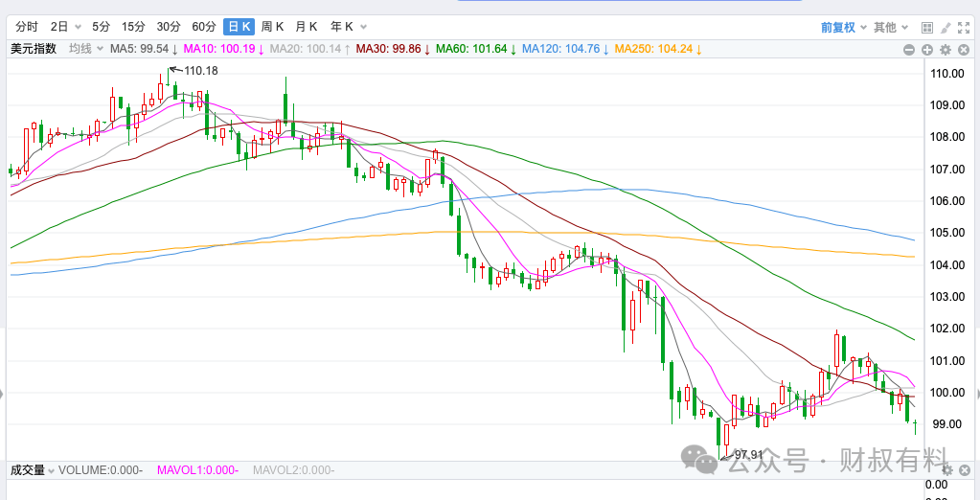This screenshot has height=500, width=980.
Task: Open moving average settings gear
Action: coord(946,49)
